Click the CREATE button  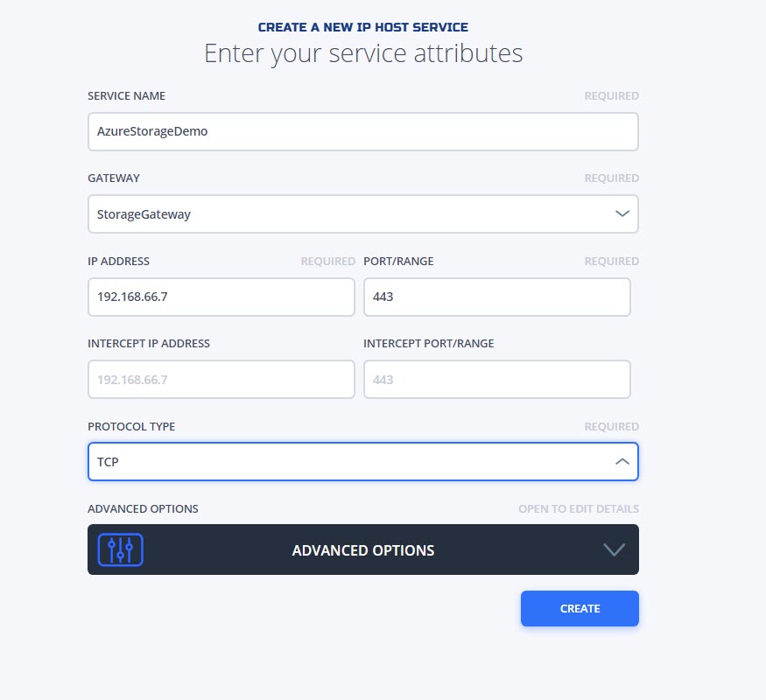point(580,608)
